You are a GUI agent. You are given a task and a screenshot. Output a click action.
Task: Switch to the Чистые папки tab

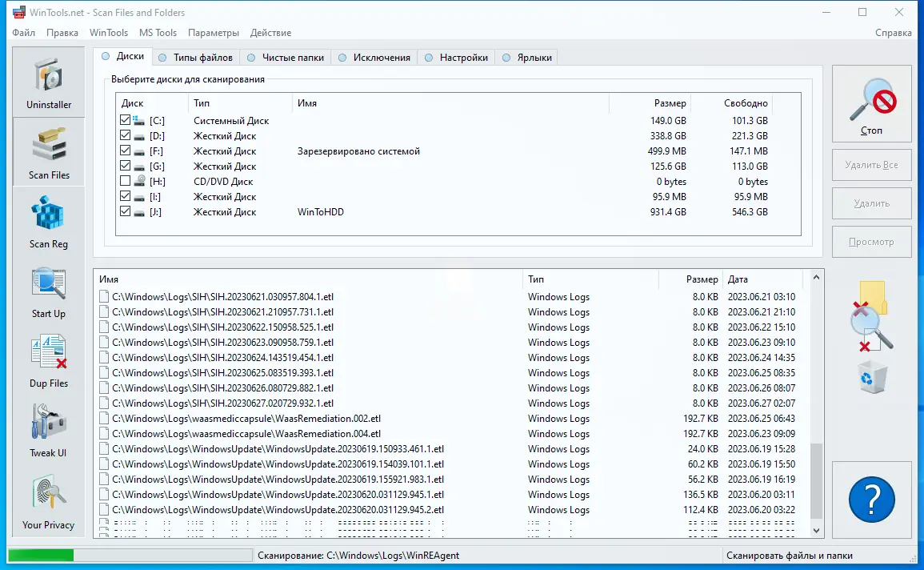point(286,57)
